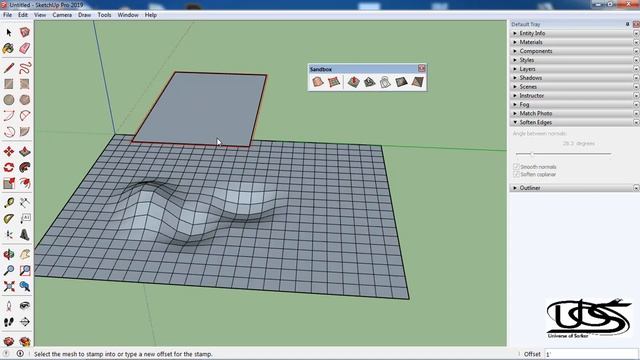Select the Push/Pull tool
This screenshot has width=640, height=360.
[x=25, y=151]
